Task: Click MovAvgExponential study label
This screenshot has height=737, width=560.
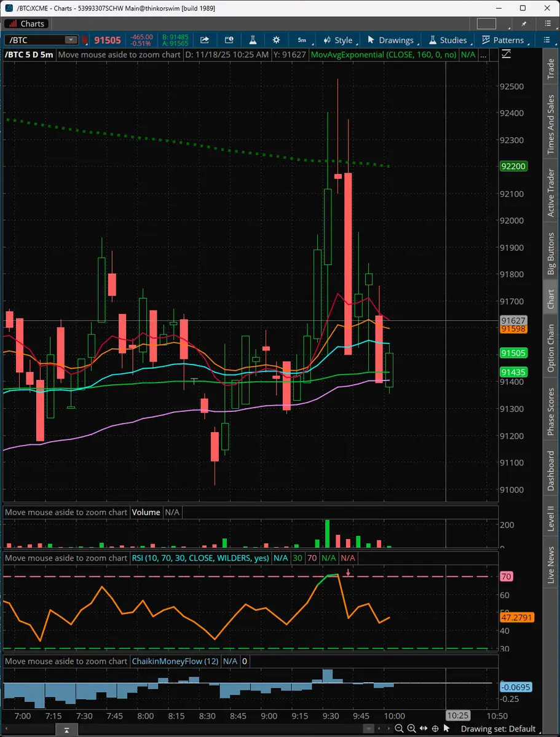Action: [x=384, y=55]
